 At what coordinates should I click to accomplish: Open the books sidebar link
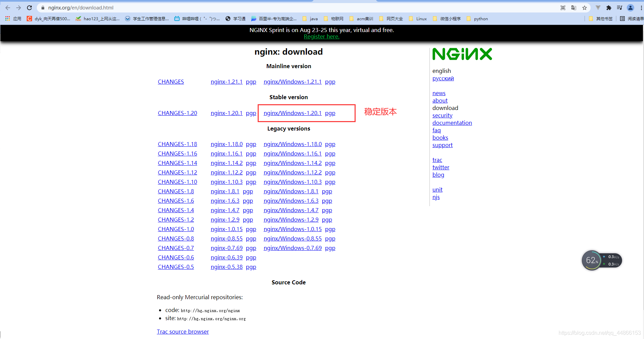(x=440, y=138)
